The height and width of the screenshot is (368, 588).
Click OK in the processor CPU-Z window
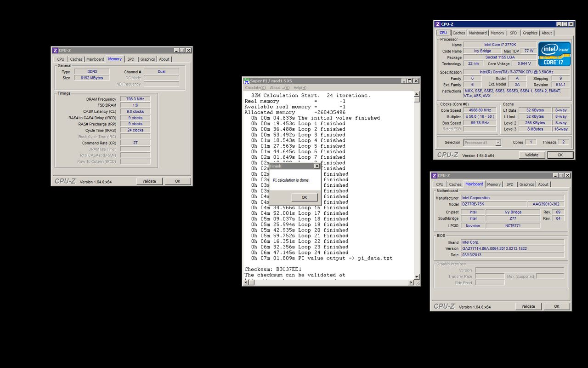(560, 155)
